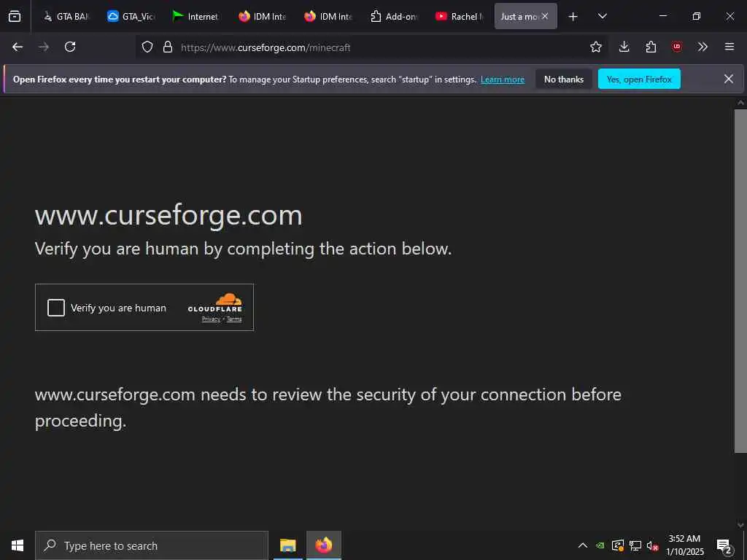View site security padlock info
This screenshot has height=560, width=747.
(167, 47)
